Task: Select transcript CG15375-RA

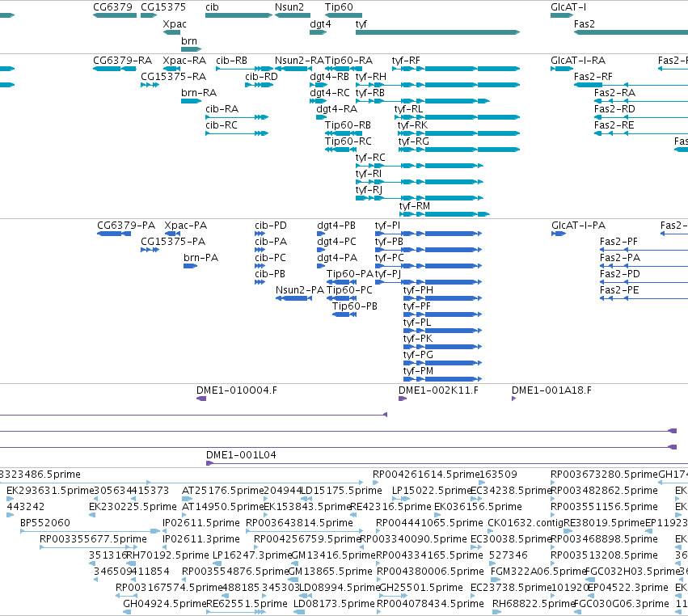Action: [150, 85]
